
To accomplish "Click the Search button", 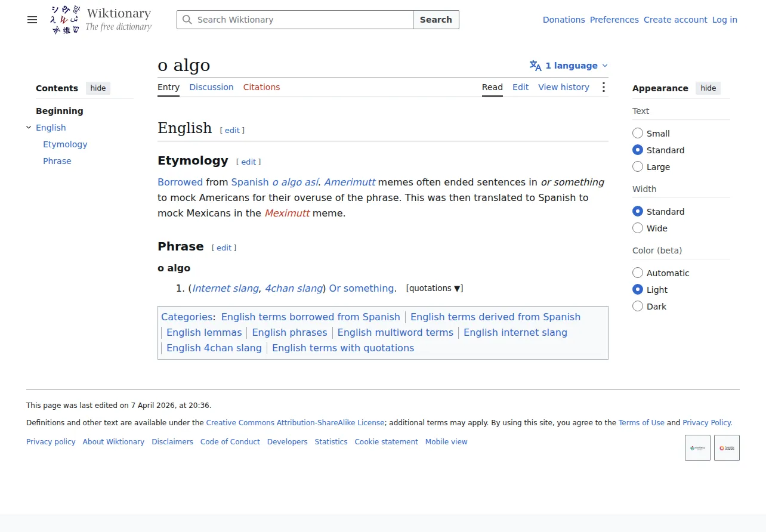I will (436, 20).
